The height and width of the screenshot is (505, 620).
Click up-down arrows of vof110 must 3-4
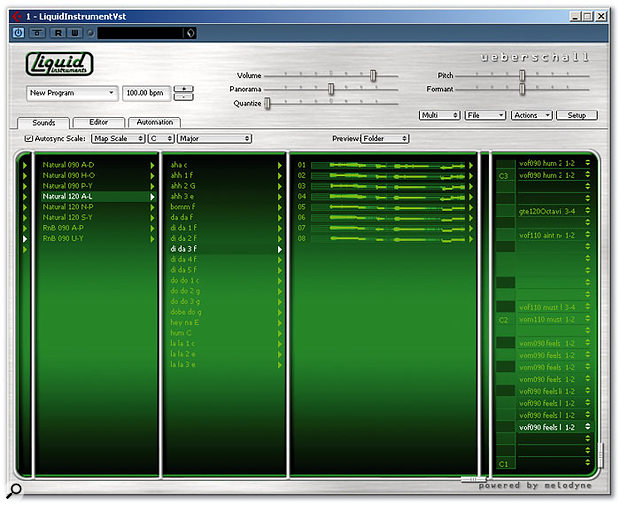588,307
